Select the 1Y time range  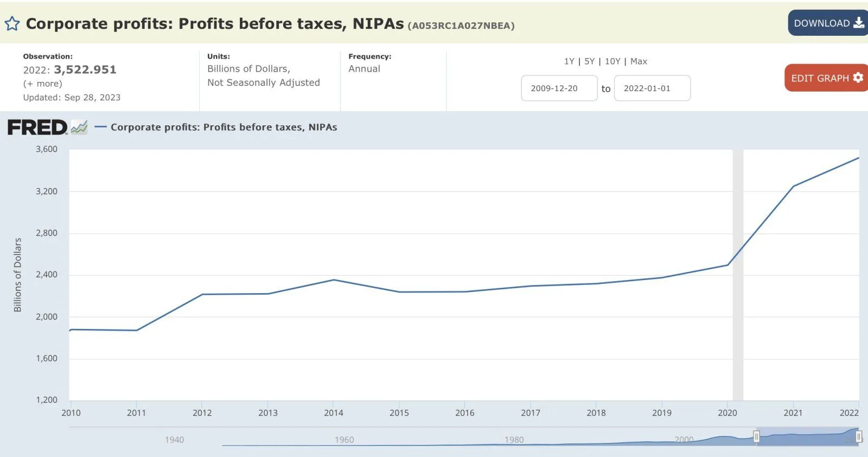pos(569,61)
